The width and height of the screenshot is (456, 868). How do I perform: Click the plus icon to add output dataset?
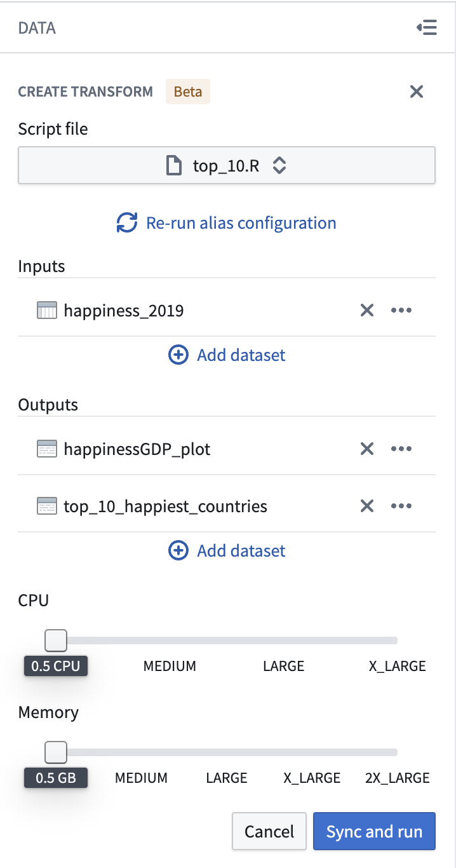click(x=178, y=550)
